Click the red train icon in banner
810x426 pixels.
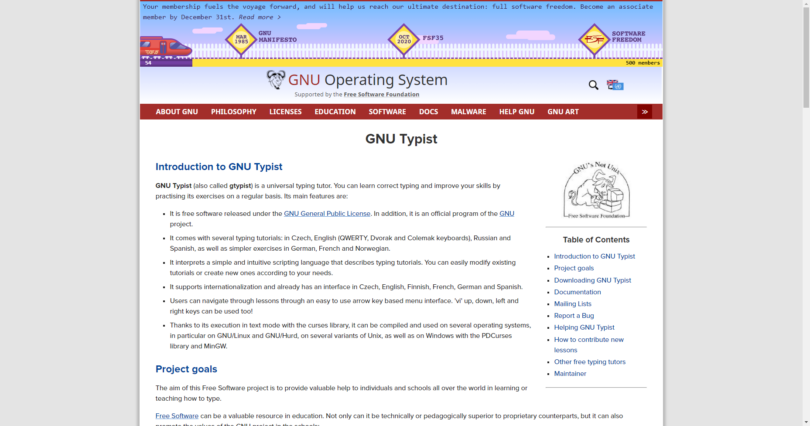(165, 48)
